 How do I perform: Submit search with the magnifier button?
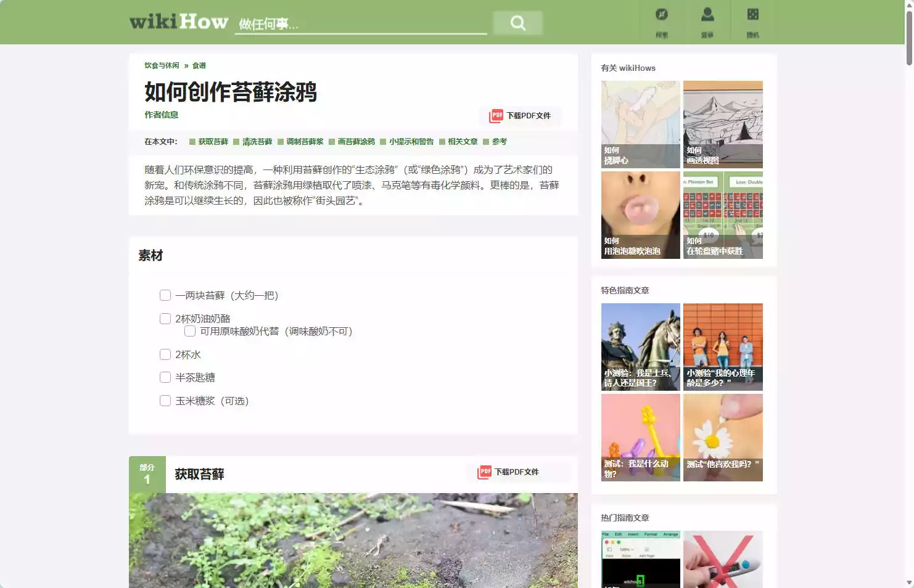[x=518, y=23]
